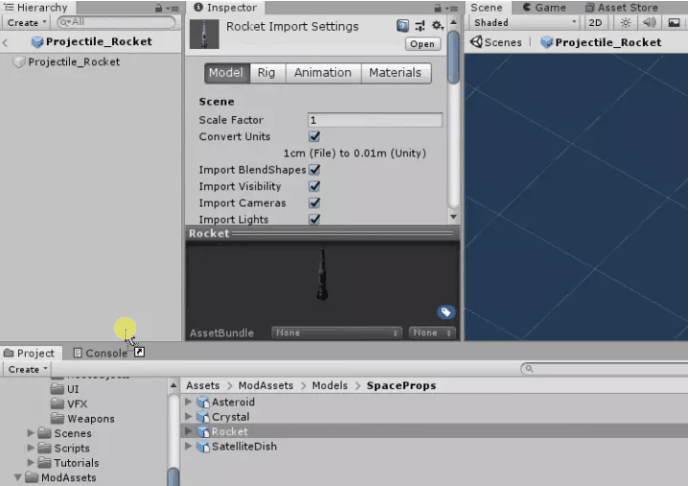Select the Projectile_Rocket object in Hierarchy

[67, 62]
